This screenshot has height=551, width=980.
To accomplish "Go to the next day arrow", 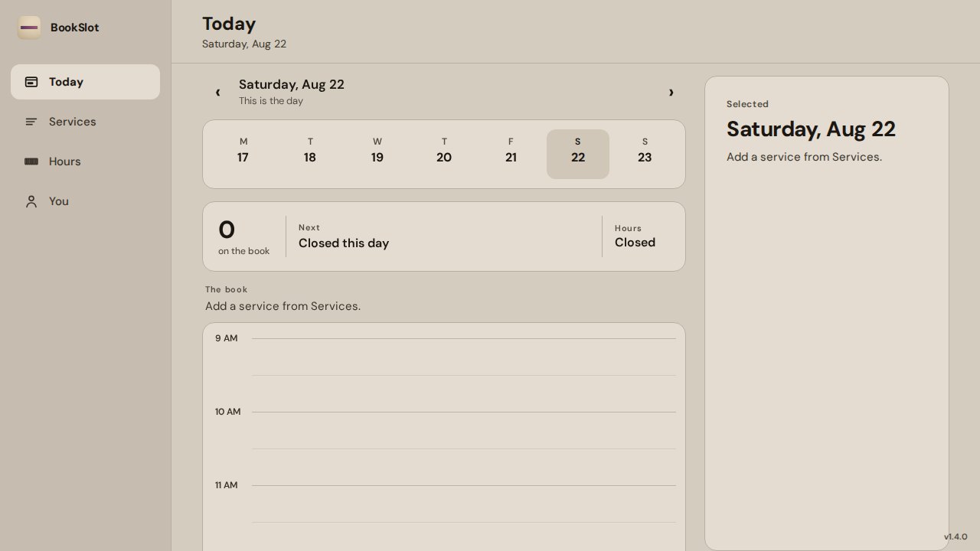I will (671, 92).
